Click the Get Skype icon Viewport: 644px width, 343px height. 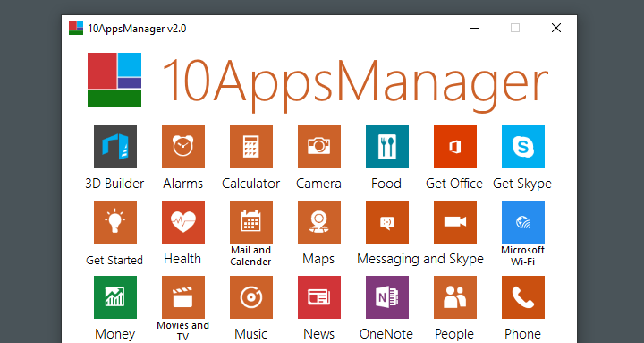(523, 147)
